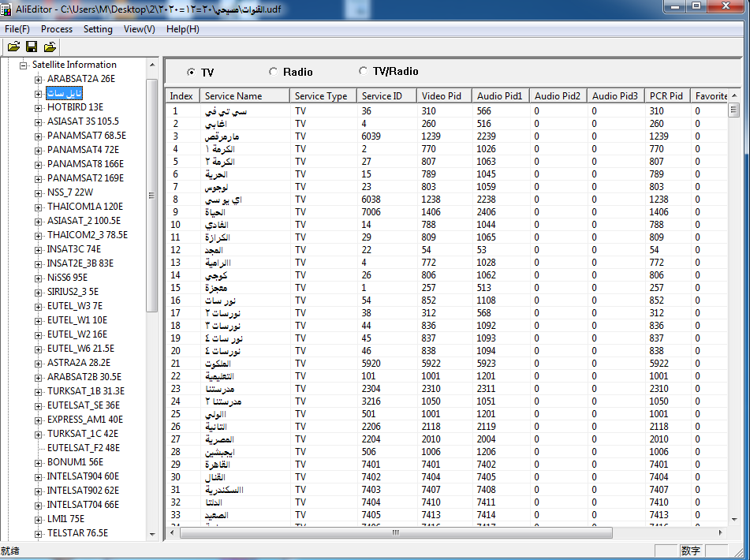The width and height of the screenshot is (750, 560).
Task: Open the Help(H) menu
Action: 183,29
